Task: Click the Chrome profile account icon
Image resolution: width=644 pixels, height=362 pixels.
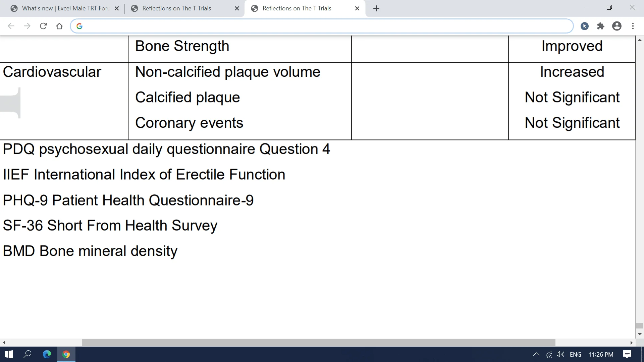Action: pos(616,26)
